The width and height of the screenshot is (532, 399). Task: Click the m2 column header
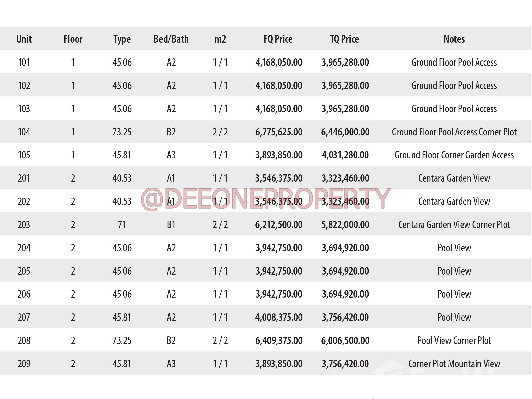point(220,39)
